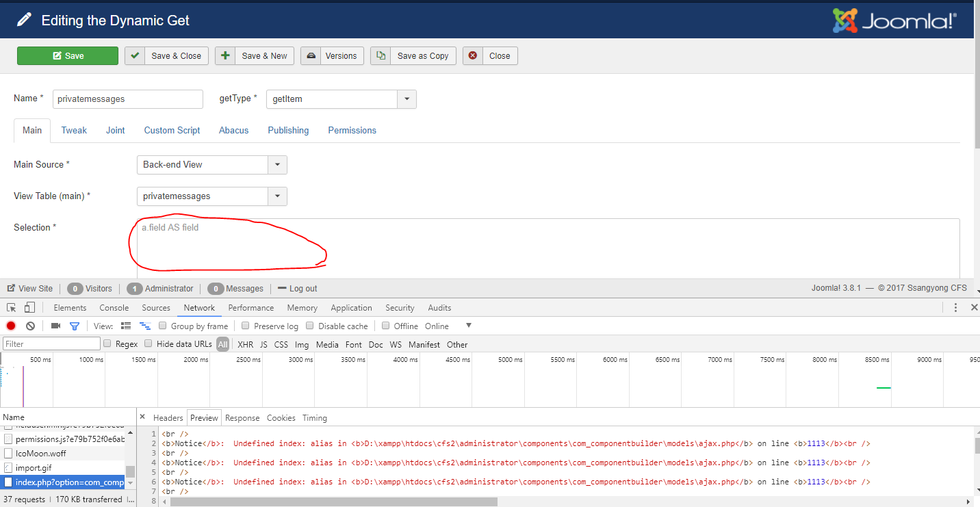Check the Preserve log option
Screen dimensions: 980x507
coord(246,326)
